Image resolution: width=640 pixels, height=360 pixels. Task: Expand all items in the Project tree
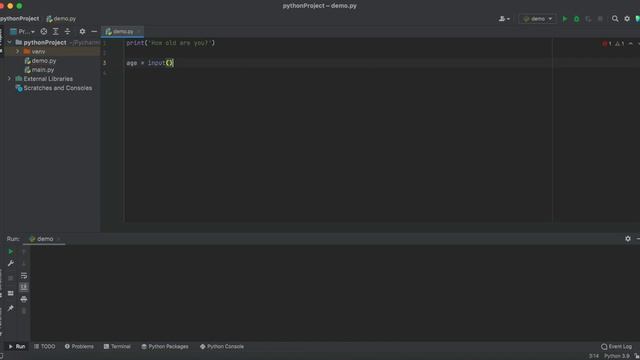click(56, 31)
